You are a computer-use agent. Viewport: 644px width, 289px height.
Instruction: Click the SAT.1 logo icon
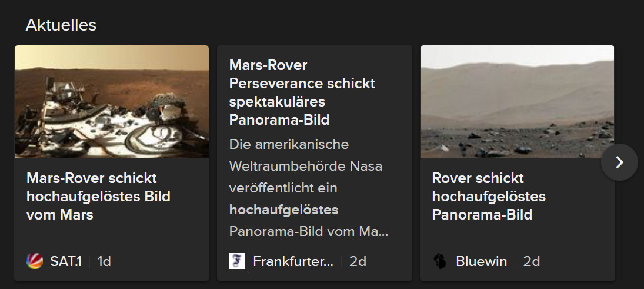coord(35,261)
